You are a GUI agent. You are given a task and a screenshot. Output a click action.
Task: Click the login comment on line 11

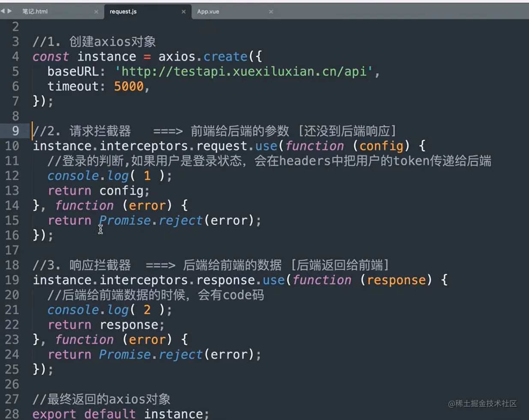point(269,161)
